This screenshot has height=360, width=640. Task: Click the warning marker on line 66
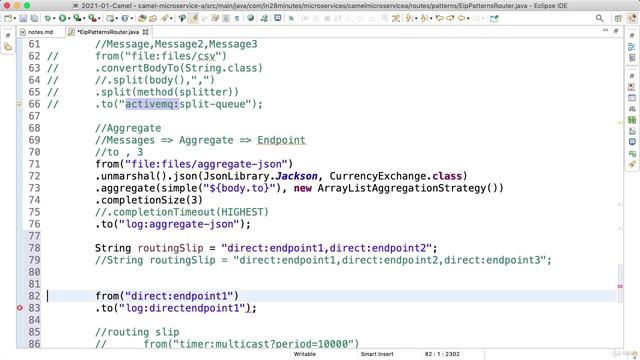(19, 104)
